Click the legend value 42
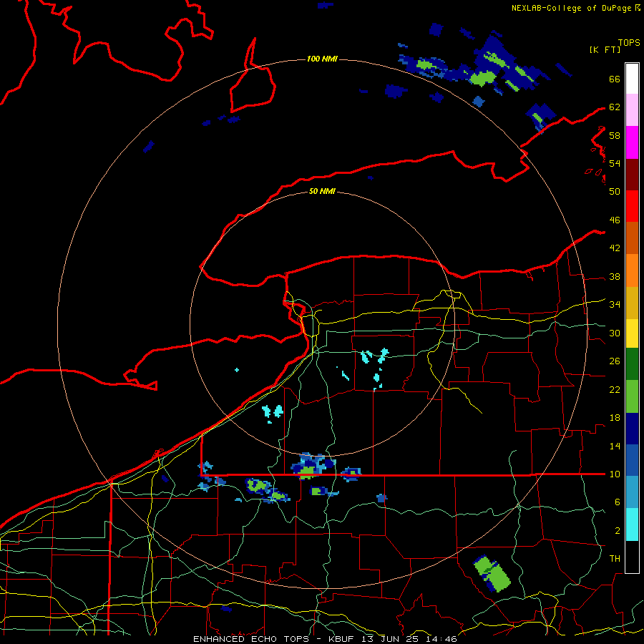 pos(615,248)
